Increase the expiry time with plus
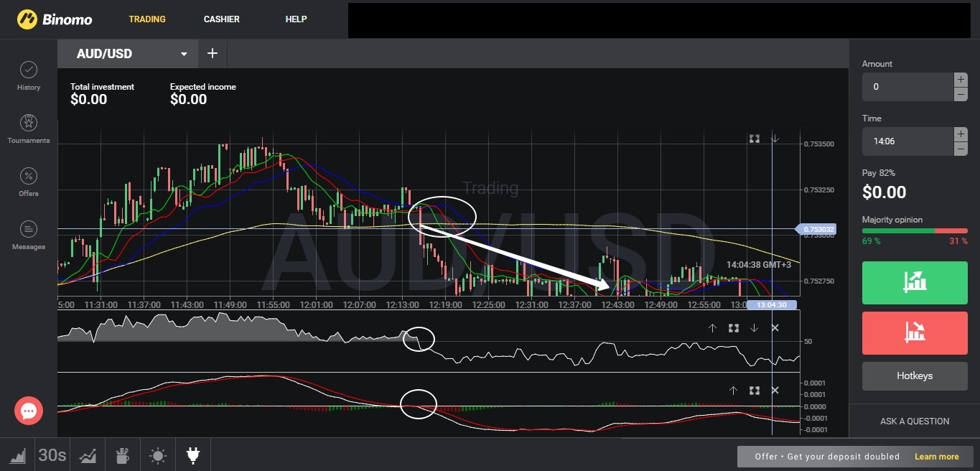This screenshot has height=471, width=980. [961, 134]
